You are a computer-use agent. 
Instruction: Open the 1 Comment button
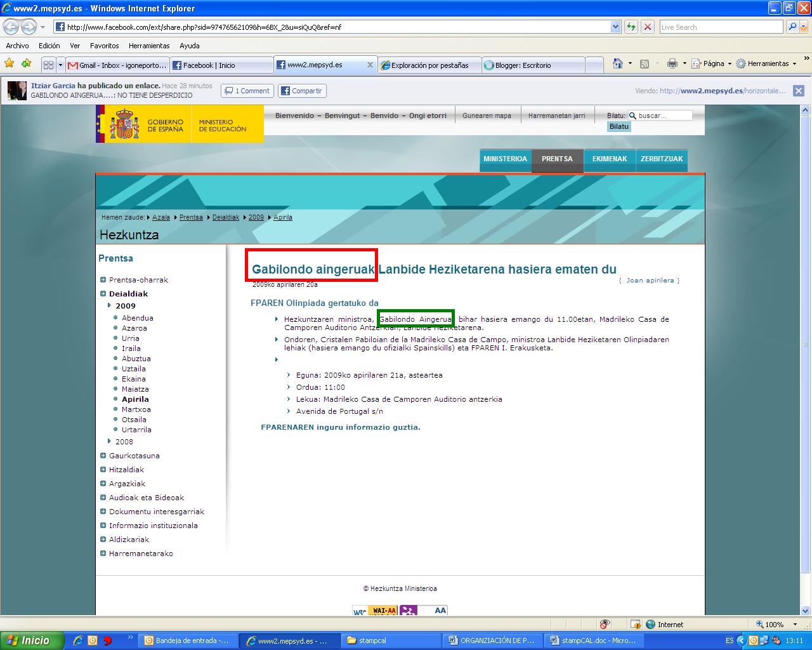pos(247,91)
